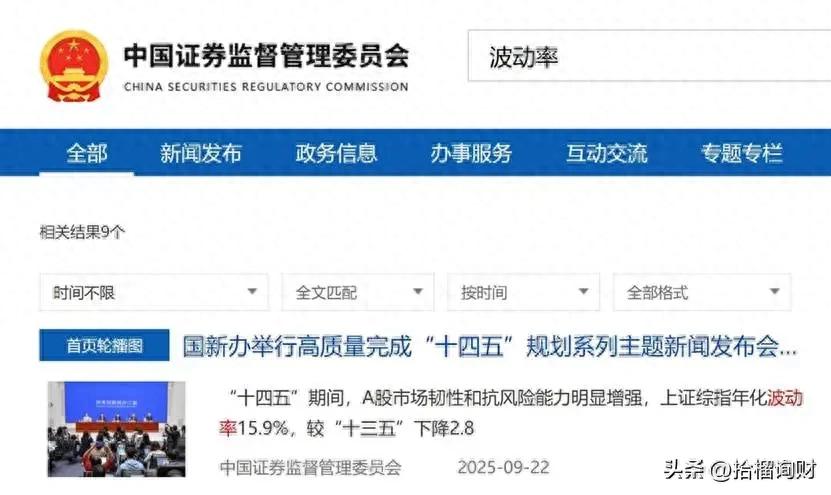Switch to the 专题专栏 tab
The image size is (831, 495).
coord(741,153)
